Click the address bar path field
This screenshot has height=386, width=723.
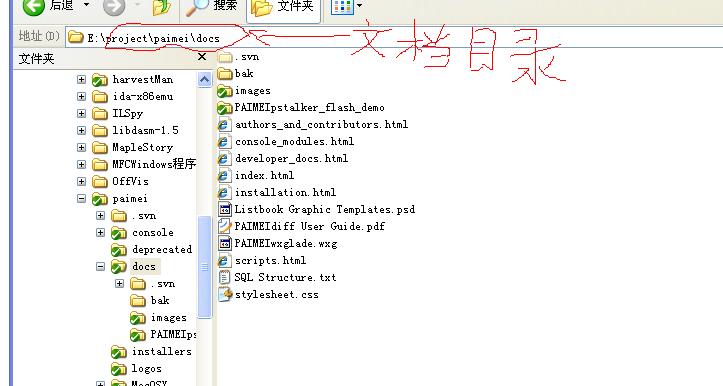[x=395, y=38]
